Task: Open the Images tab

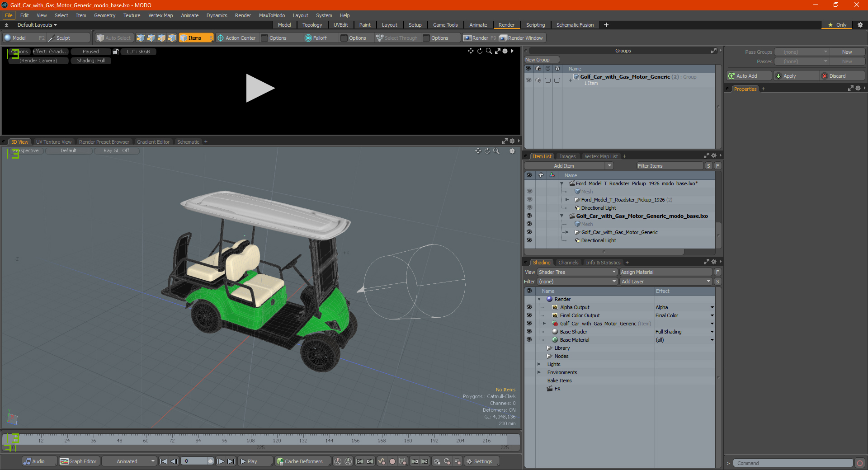Action: 567,156
